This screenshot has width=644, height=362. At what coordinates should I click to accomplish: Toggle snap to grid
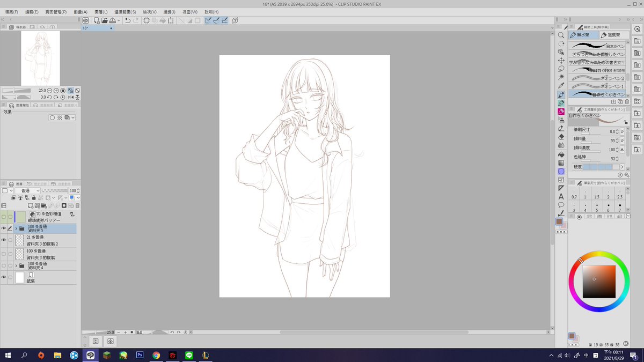click(225, 20)
